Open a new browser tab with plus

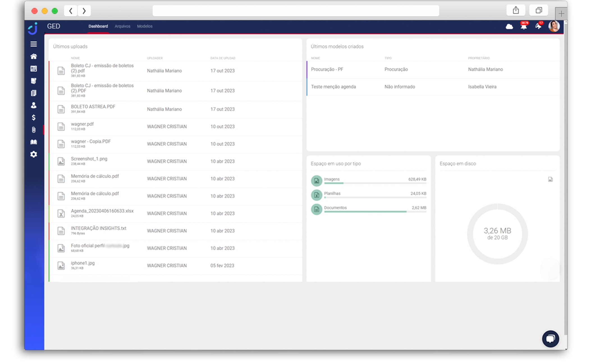(561, 13)
